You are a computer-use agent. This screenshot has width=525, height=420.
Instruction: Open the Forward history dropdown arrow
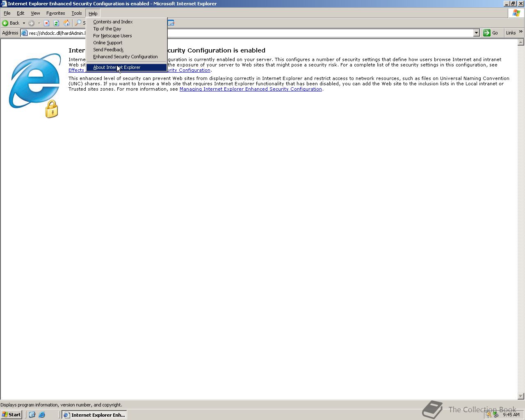tap(39, 23)
